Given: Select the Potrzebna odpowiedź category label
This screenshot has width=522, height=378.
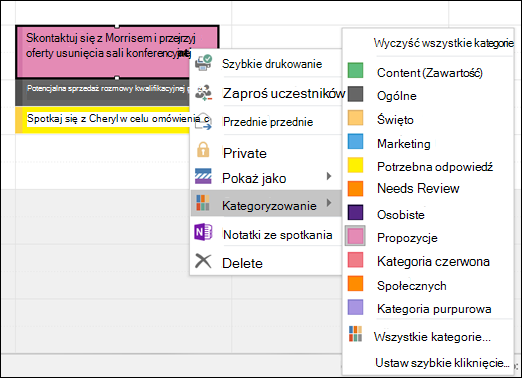Looking at the screenshot, I should (435, 167).
